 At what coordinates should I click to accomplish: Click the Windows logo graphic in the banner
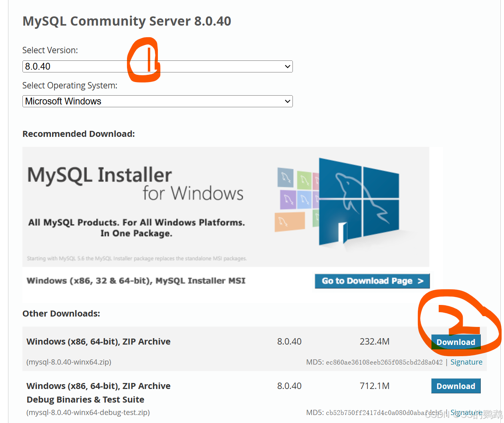click(359, 202)
